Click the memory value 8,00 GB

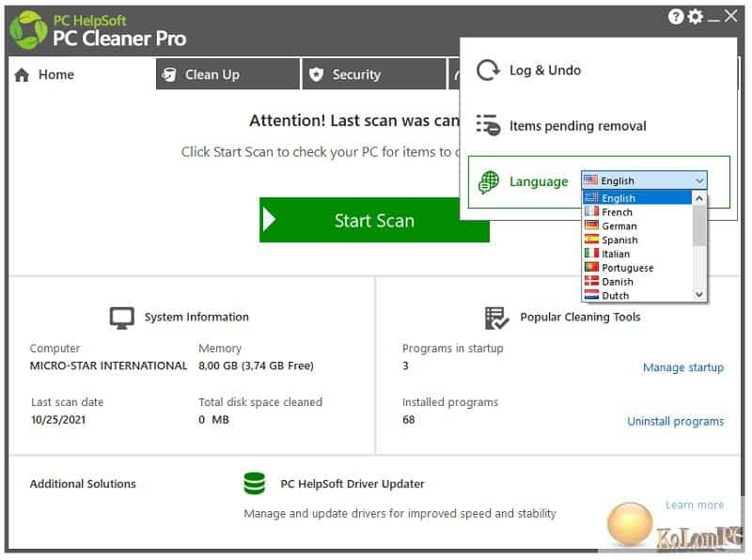coord(256,366)
